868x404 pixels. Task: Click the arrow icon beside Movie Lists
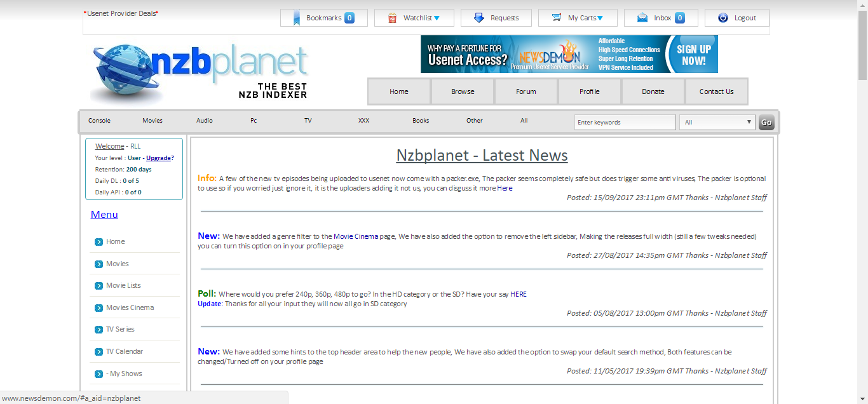[x=98, y=286]
